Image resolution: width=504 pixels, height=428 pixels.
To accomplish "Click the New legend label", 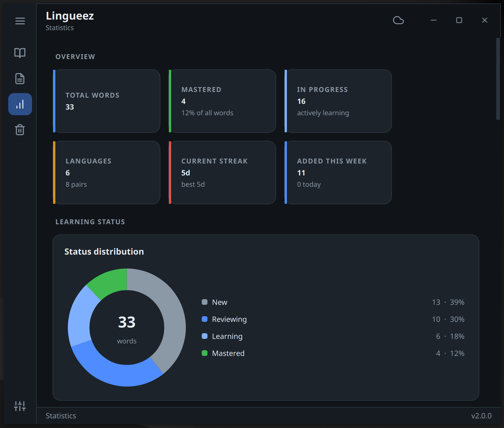I will 220,302.
